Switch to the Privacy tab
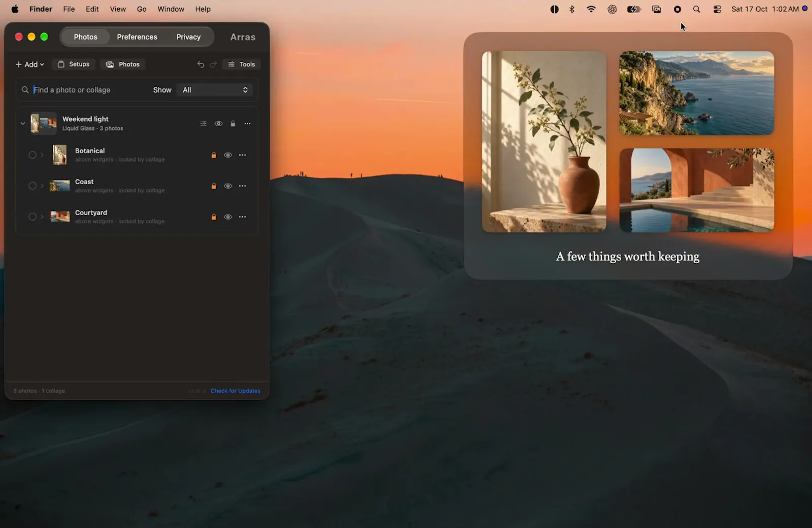 [x=188, y=37]
